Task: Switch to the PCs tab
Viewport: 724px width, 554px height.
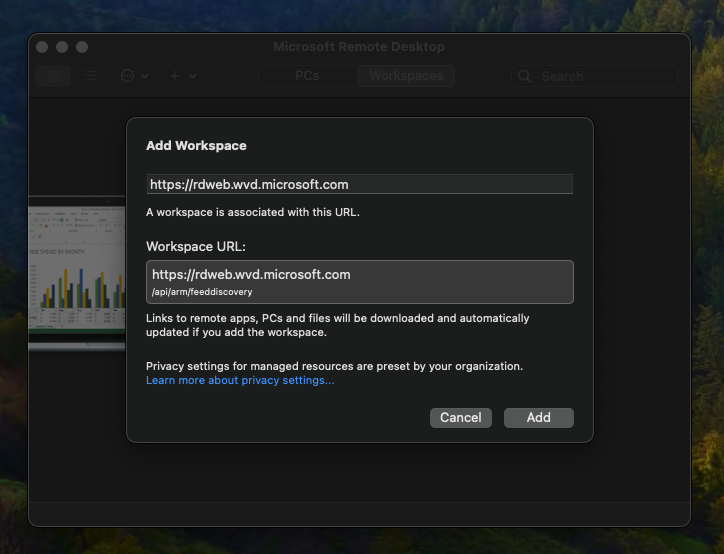Action: coord(307,76)
